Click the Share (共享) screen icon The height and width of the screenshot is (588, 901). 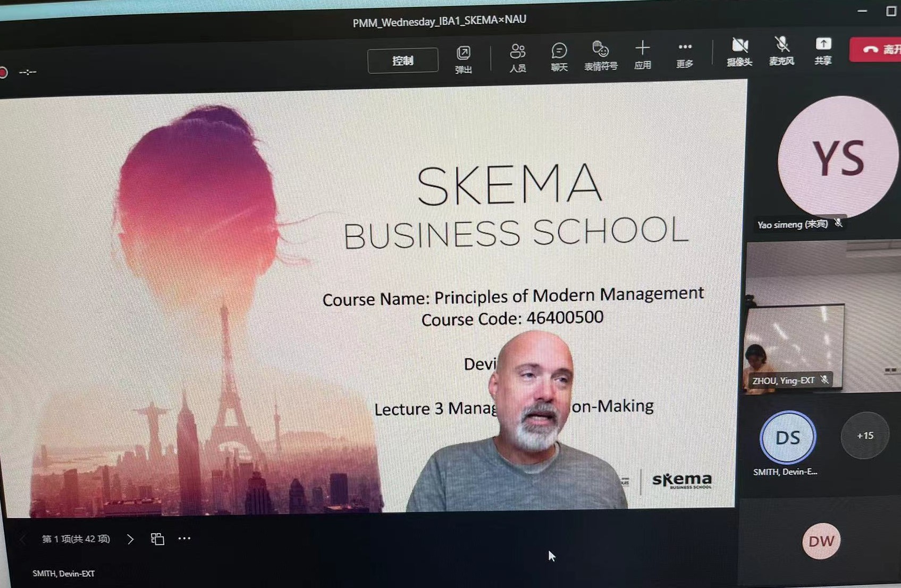(823, 51)
